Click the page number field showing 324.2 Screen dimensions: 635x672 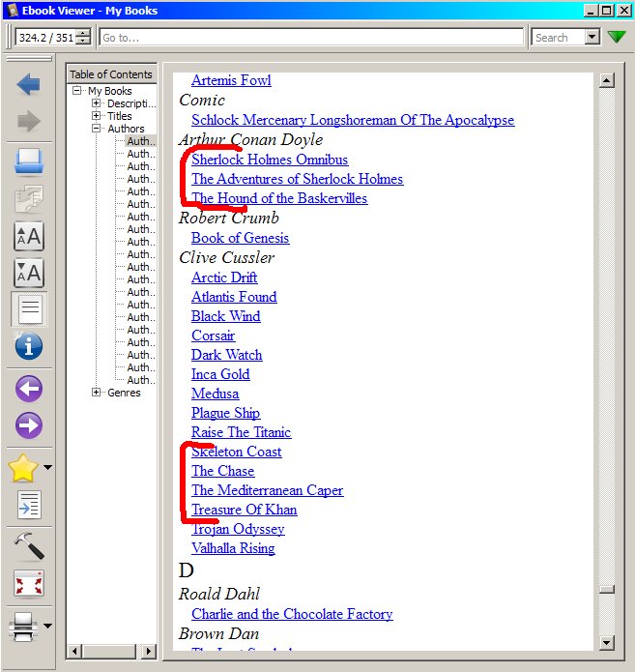[x=45, y=38]
